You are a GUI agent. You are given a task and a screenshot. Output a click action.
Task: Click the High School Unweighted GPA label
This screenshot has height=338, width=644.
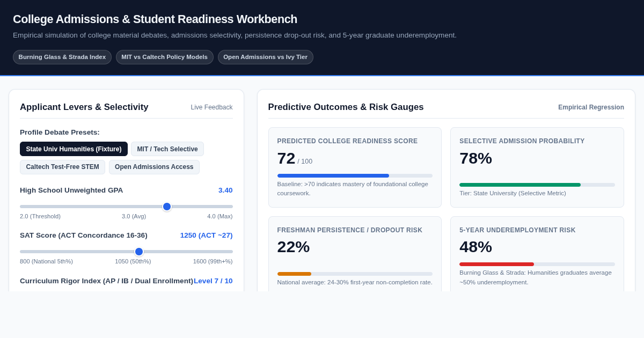(x=71, y=190)
